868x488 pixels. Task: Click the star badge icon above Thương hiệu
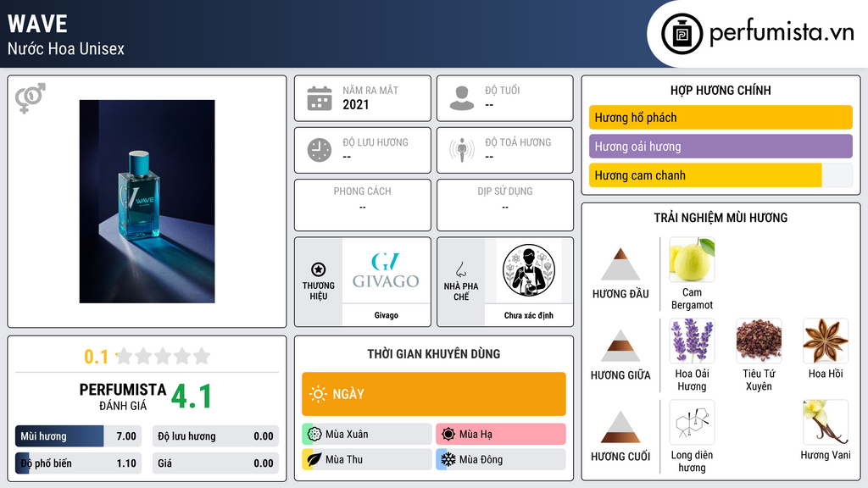point(319,269)
